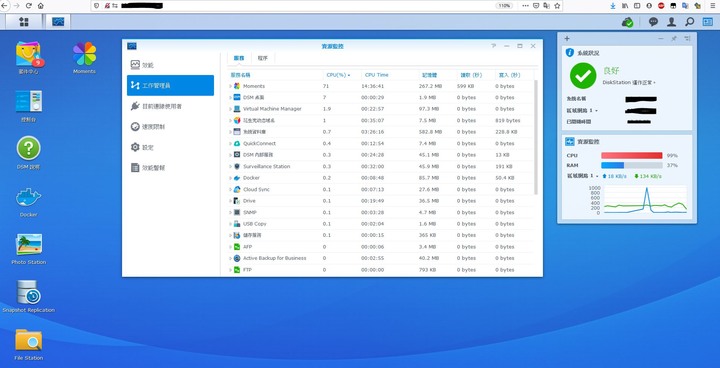Image resolution: width=720 pixels, height=368 pixels.
Task: Sort by the write-per-second column header
Action: click(x=514, y=75)
